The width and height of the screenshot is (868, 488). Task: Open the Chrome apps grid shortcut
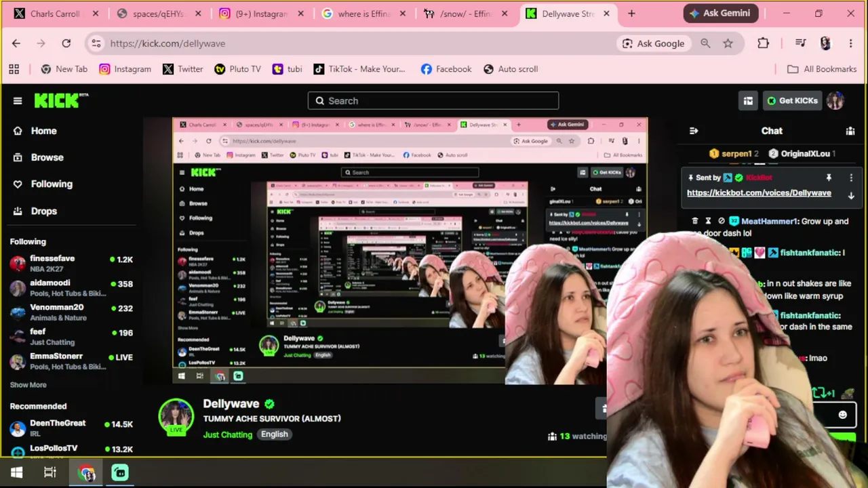point(14,69)
